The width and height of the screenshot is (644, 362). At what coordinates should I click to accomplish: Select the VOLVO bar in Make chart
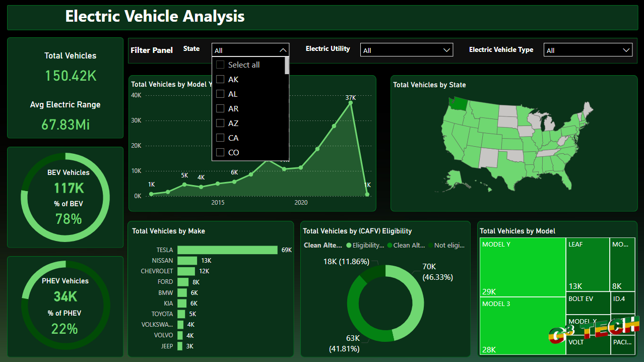pos(180,335)
